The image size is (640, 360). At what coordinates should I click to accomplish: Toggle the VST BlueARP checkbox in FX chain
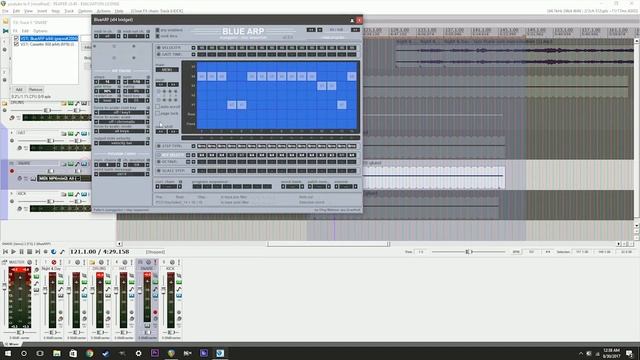[16, 38]
